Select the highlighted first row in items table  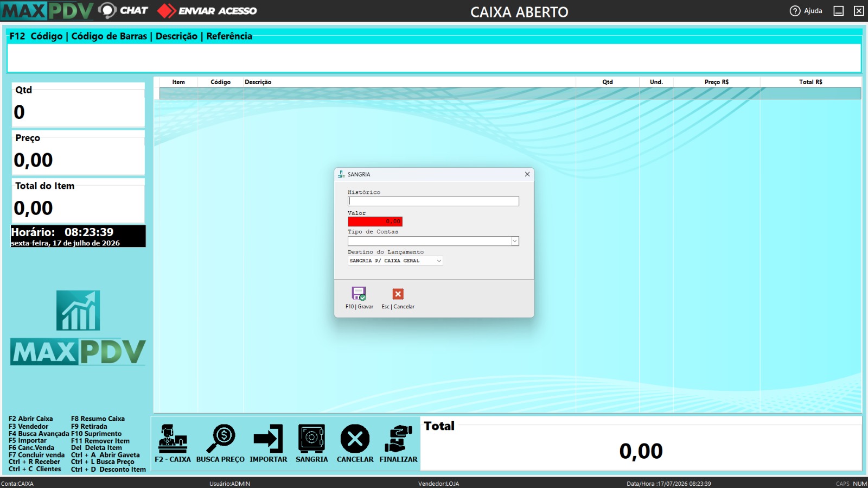510,93
